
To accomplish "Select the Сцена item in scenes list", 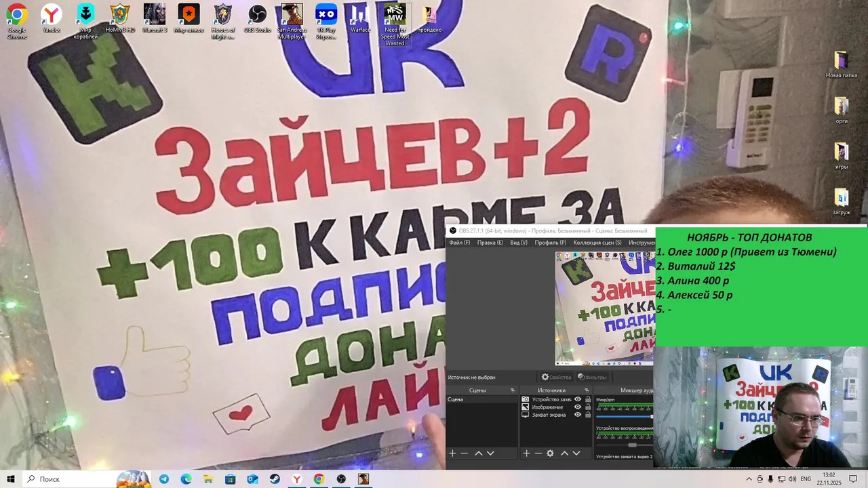I will pos(481,399).
